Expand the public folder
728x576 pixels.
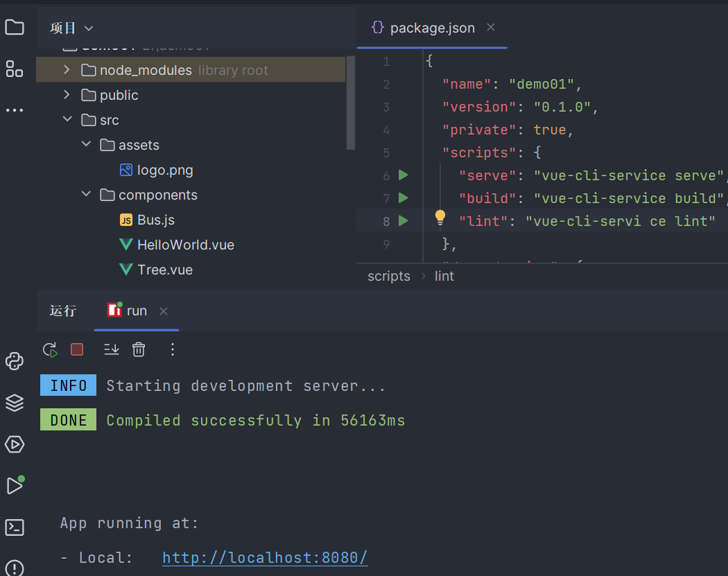(x=67, y=95)
